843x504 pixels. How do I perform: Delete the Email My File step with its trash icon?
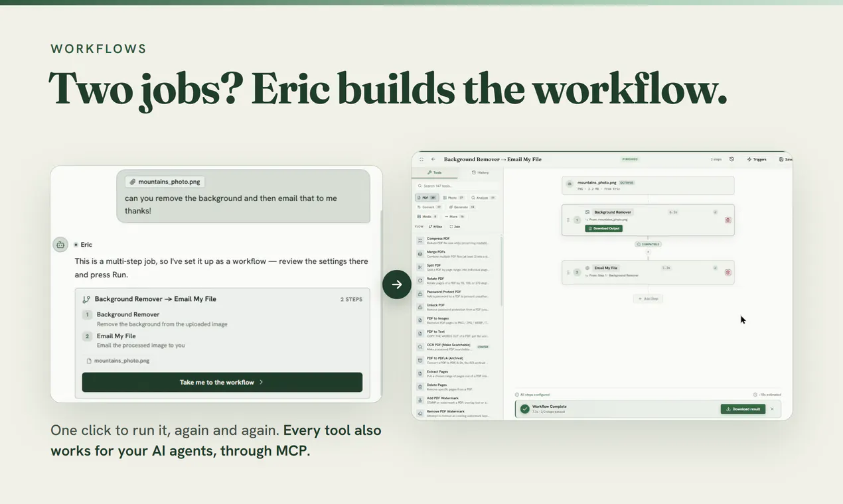(x=728, y=272)
